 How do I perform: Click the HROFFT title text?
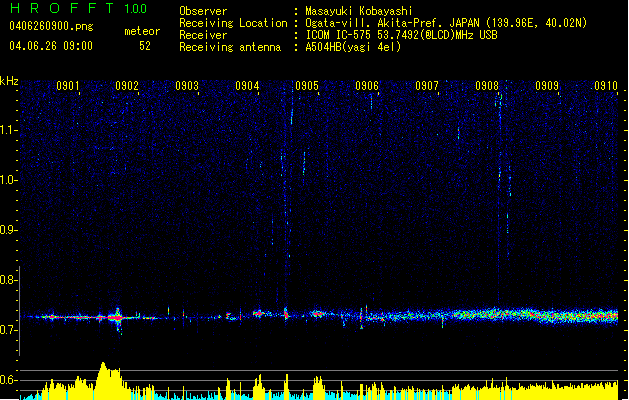point(61,8)
